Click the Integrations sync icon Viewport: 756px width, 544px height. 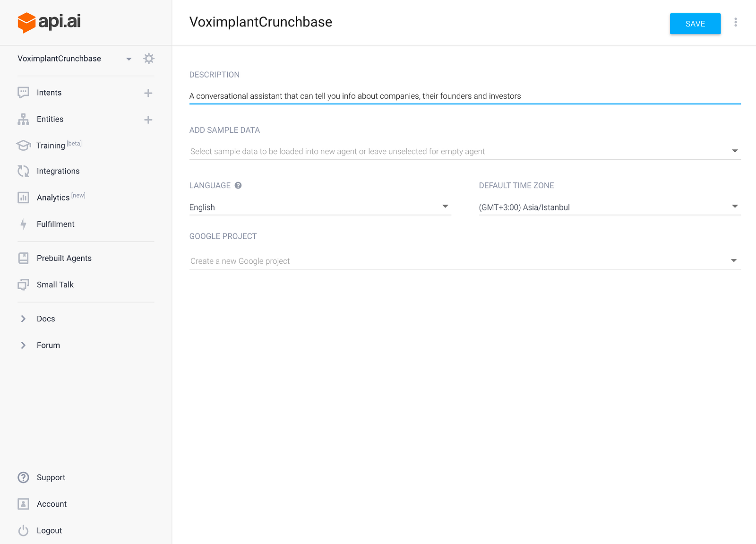click(23, 171)
